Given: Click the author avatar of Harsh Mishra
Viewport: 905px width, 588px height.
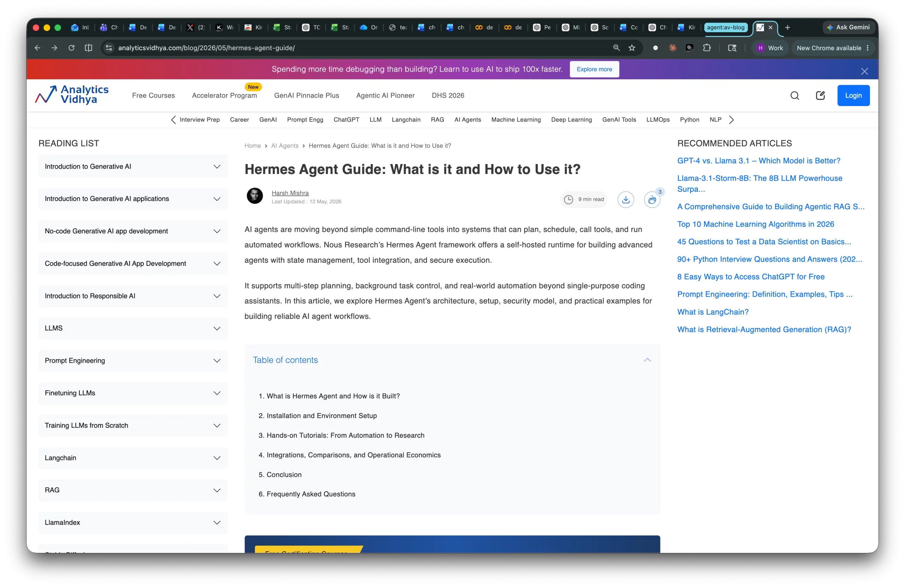Looking at the screenshot, I should pyautogui.click(x=255, y=196).
